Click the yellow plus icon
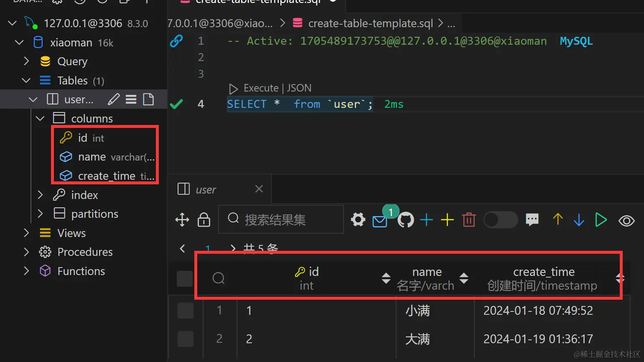 tap(447, 219)
